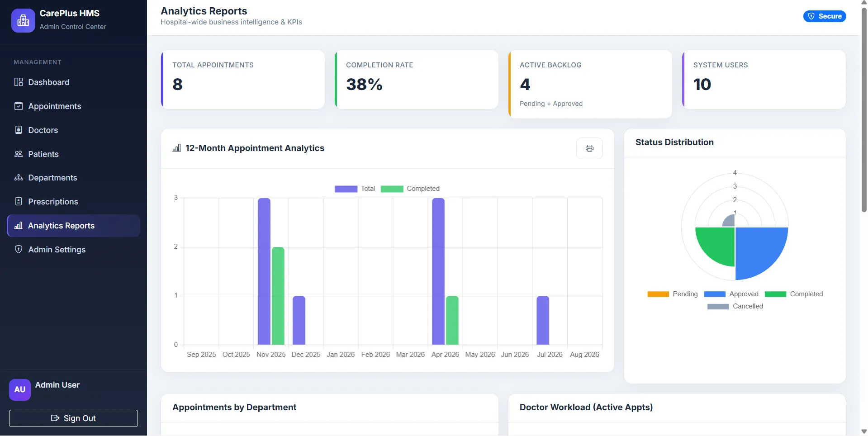Click the Analytics Reports bar-chart sidebar icon
The width and height of the screenshot is (868, 436).
click(x=19, y=225)
